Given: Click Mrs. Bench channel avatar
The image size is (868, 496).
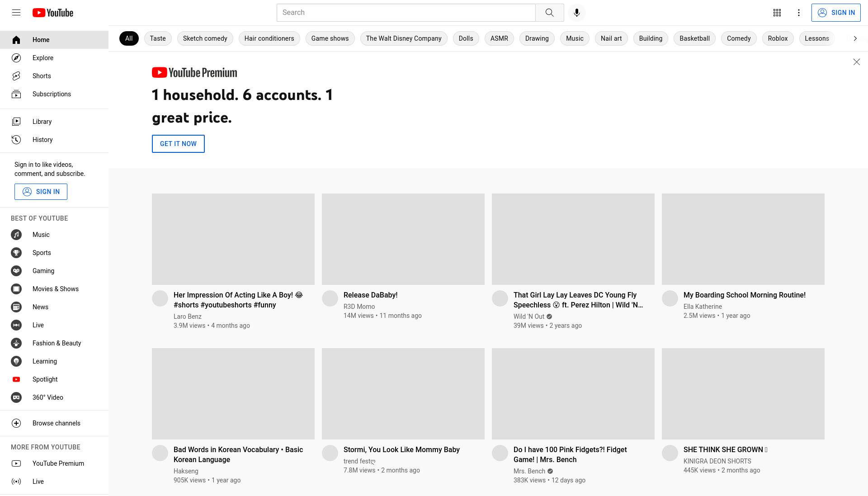Looking at the screenshot, I should tap(500, 453).
